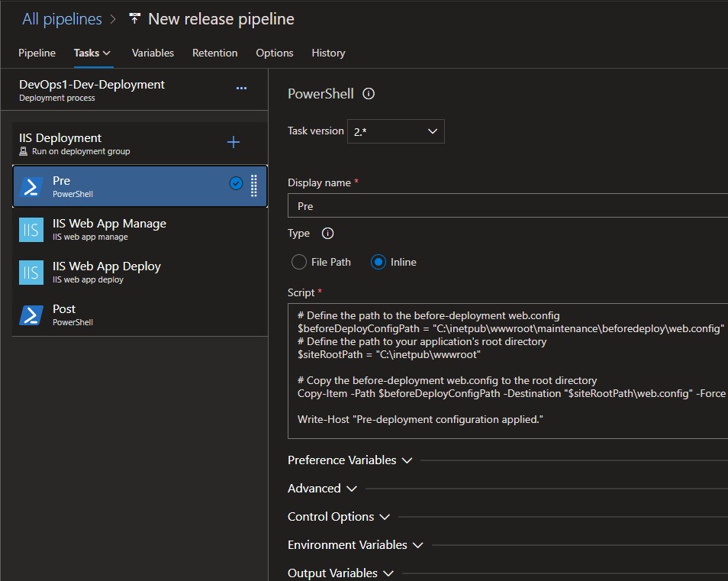This screenshot has height=581, width=728.
Task: Select DevOps1-Dev-Deployment stage header
Action: tap(134, 90)
